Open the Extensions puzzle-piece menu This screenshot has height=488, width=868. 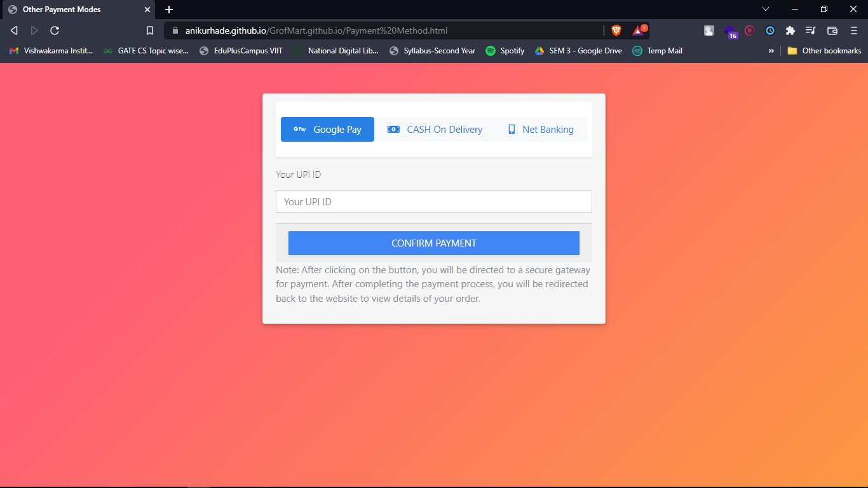(x=790, y=30)
